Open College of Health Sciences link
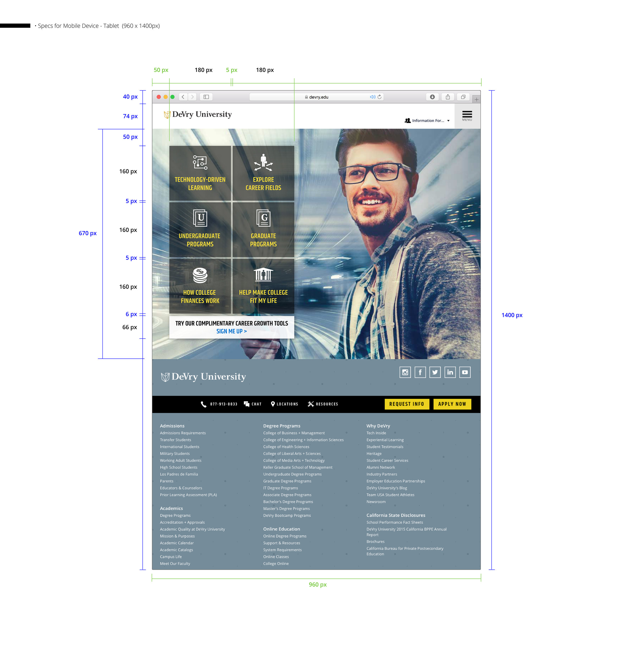The image size is (644, 663). (x=286, y=447)
